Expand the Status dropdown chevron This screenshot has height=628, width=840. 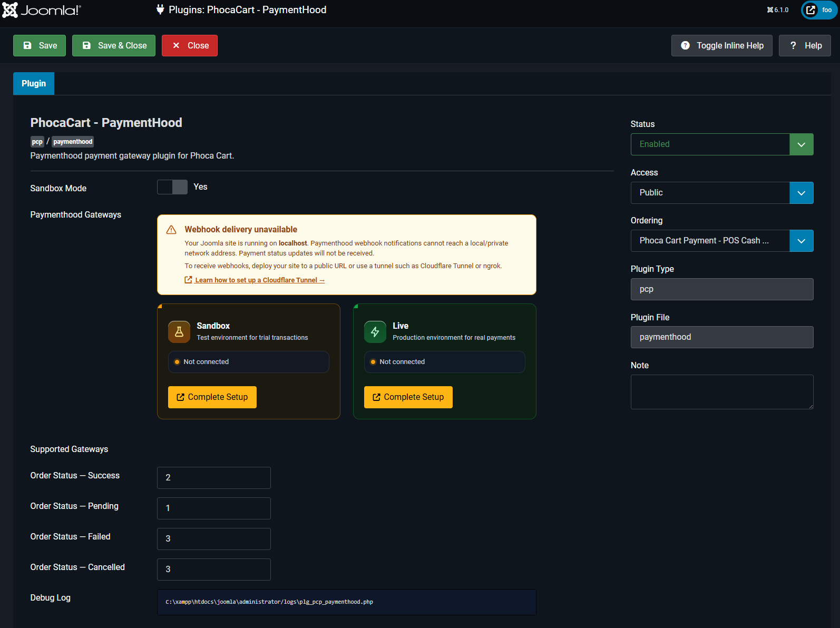(x=802, y=144)
